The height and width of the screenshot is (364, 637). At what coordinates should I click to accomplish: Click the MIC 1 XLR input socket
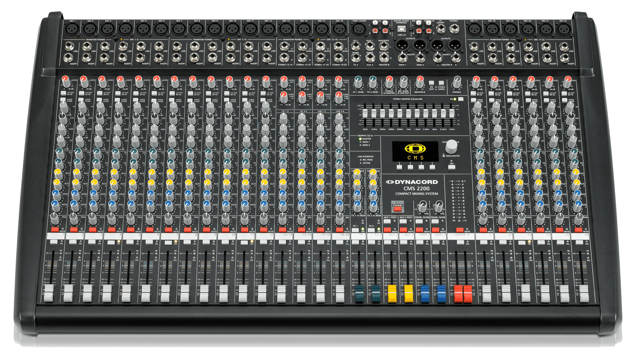click(72, 28)
